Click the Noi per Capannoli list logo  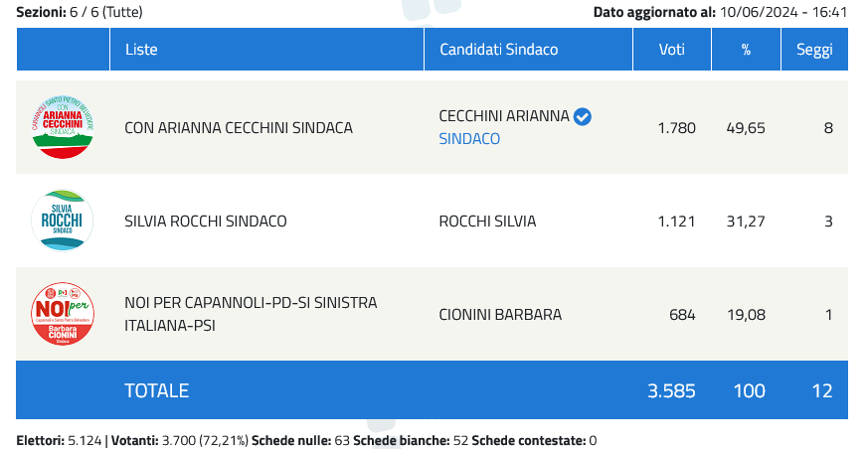pyautogui.click(x=63, y=314)
